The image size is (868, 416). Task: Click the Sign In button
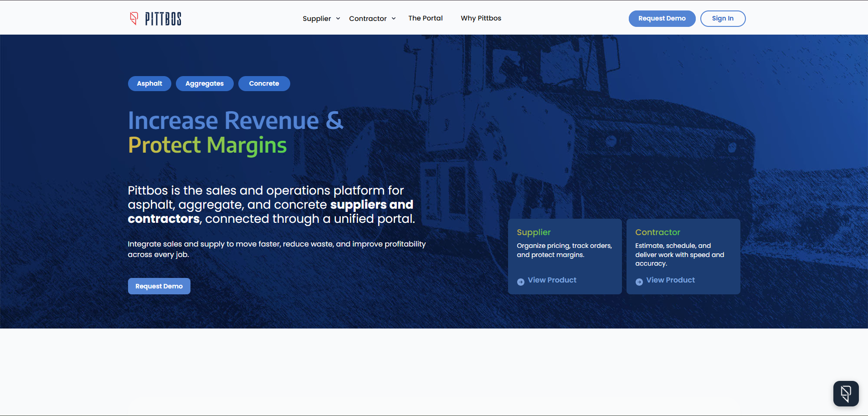pos(723,19)
